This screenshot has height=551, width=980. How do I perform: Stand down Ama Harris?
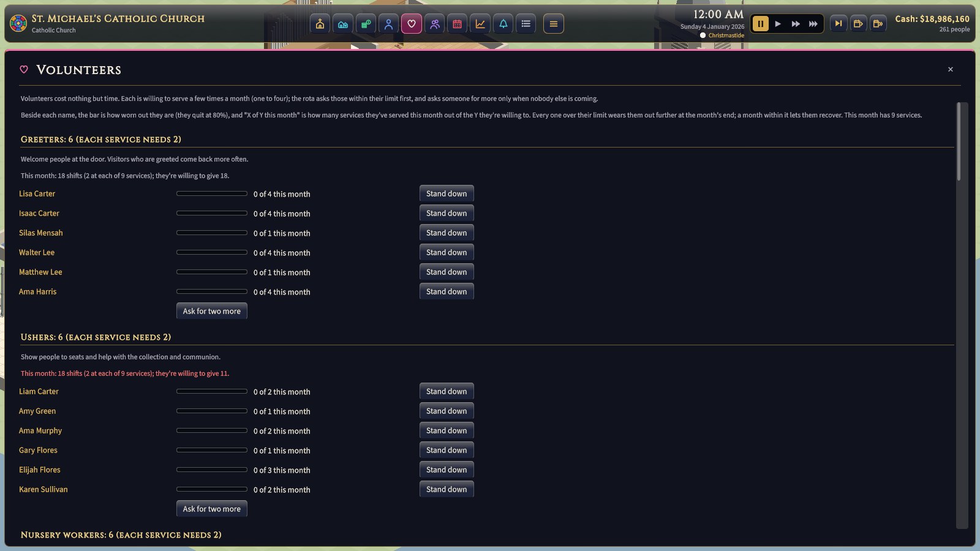pyautogui.click(x=447, y=291)
